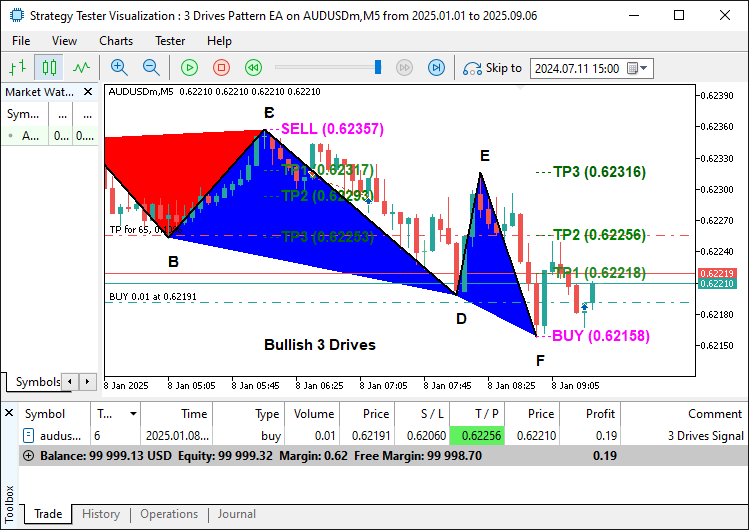749x530 pixels.
Task: Open the View menu
Action: tap(64, 41)
